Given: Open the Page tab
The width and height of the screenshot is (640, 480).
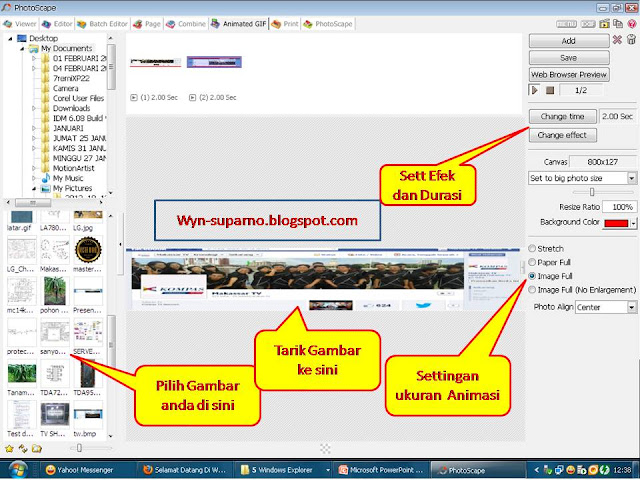Looking at the screenshot, I should [x=147, y=24].
